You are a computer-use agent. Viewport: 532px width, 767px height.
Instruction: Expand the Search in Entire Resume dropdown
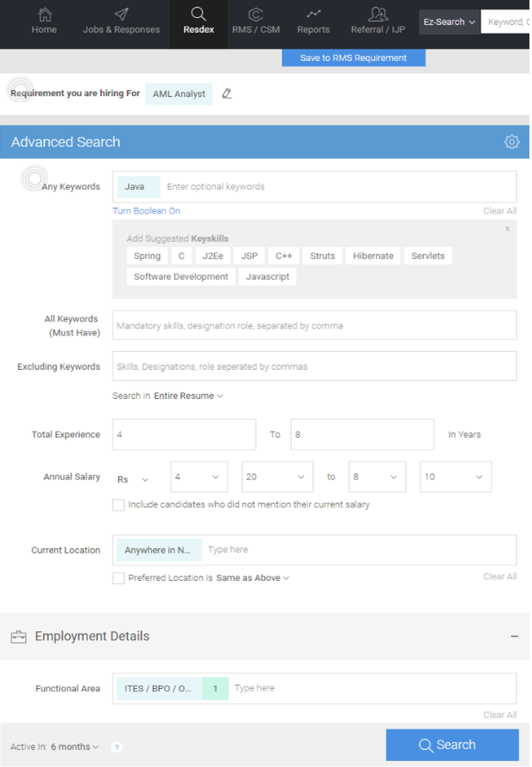(x=189, y=396)
